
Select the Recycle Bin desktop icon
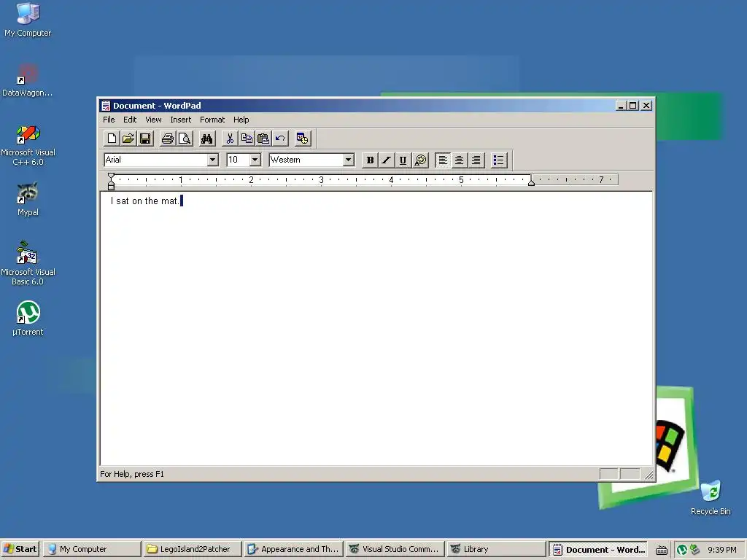click(711, 497)
